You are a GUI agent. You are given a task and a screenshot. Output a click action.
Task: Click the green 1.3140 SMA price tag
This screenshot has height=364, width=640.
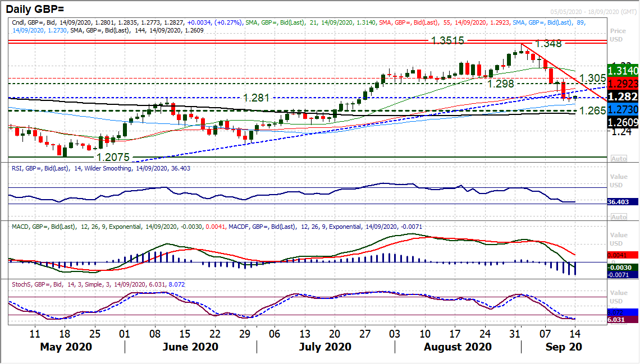(624, 70)
